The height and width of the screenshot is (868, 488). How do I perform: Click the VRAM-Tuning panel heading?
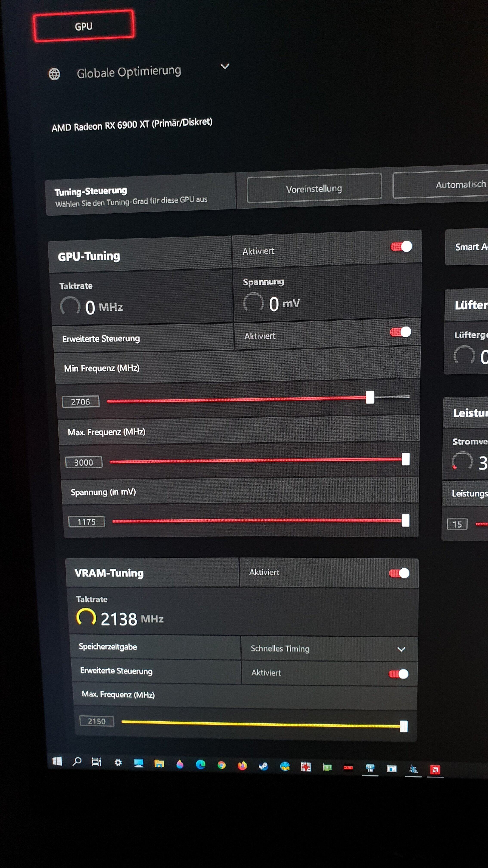[x=109, y=573]
